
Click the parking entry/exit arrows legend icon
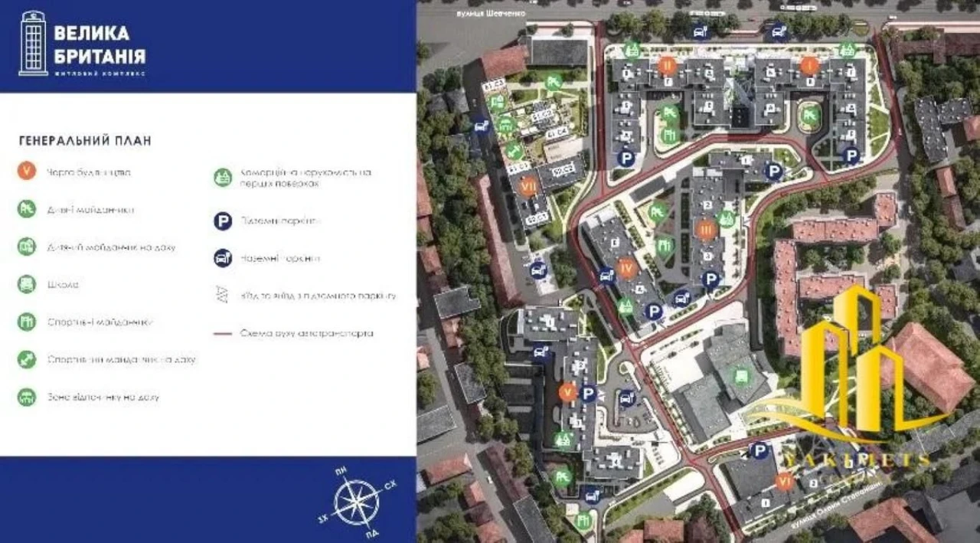coord(223,295)
